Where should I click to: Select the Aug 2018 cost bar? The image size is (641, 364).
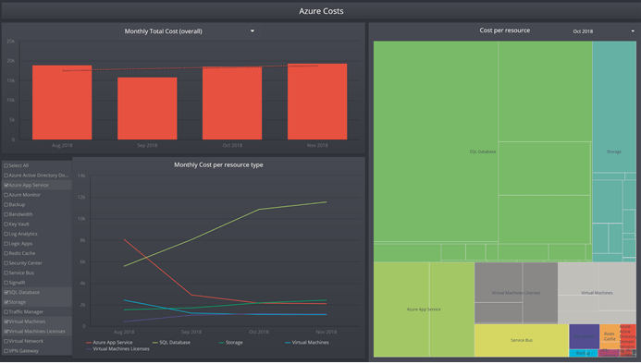(62, 103)
